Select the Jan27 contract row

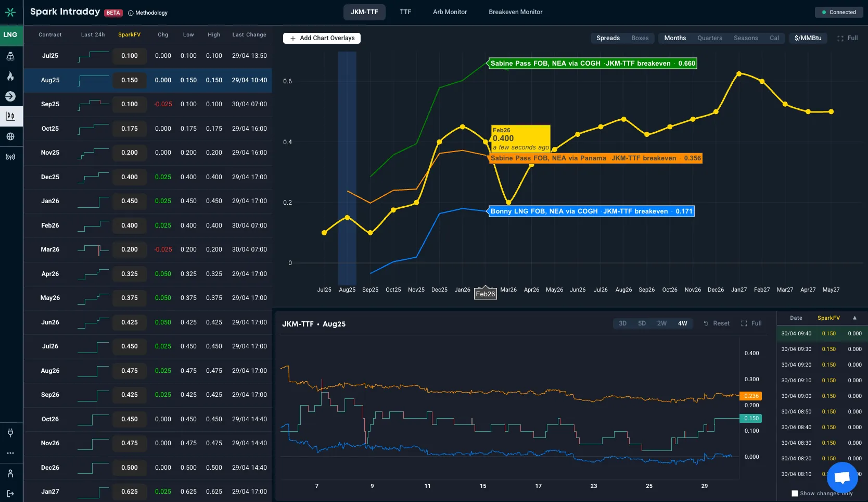(x=148, y=491)
